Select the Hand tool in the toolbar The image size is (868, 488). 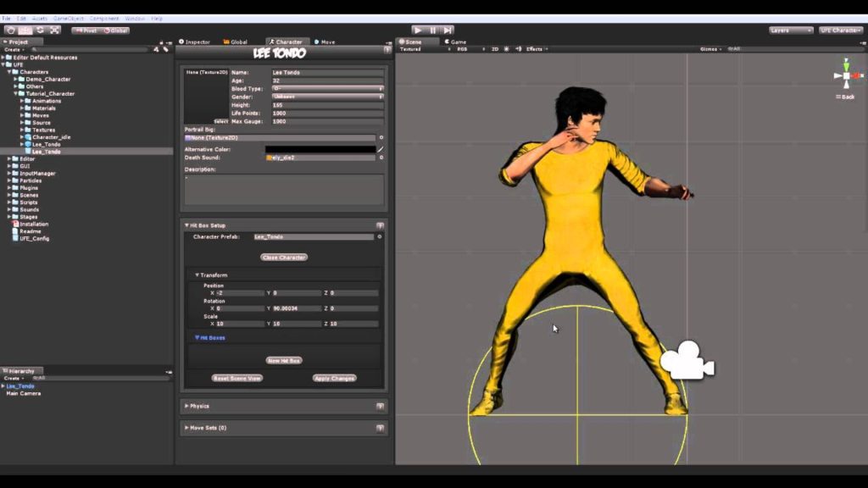(11, 30)
